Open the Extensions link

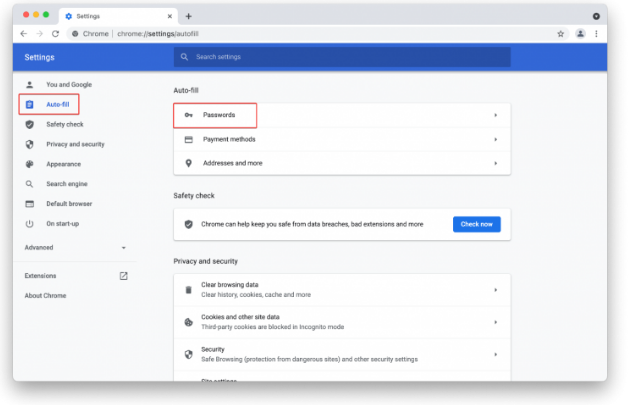point(40,276)
